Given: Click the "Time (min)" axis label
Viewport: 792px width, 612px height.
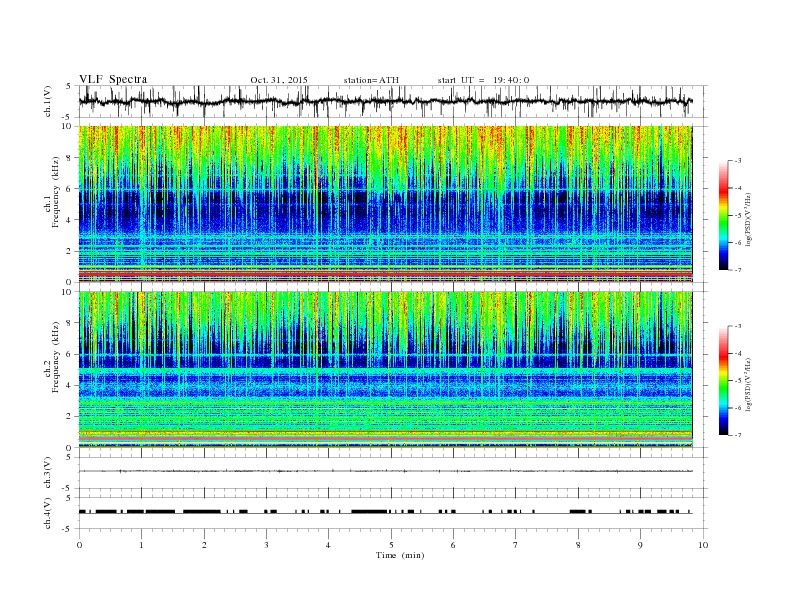Looking at the screenshot, I should (x=400, y=555).
